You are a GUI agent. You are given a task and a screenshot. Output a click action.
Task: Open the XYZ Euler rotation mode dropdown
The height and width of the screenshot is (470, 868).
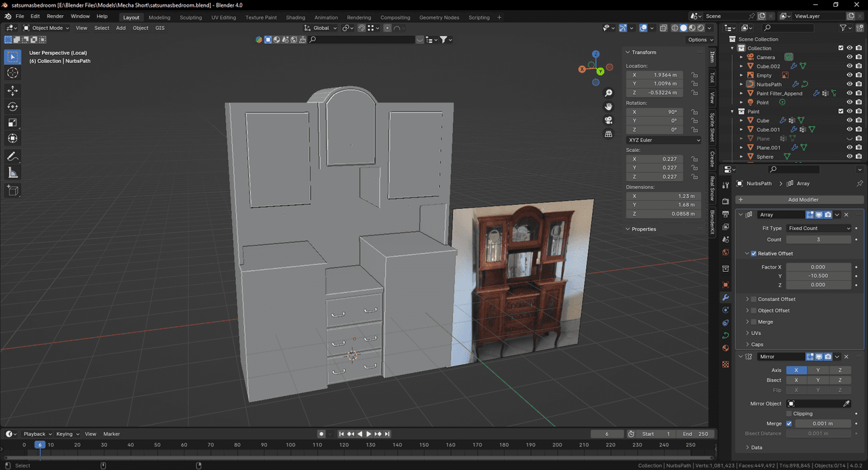coord(664,140)
